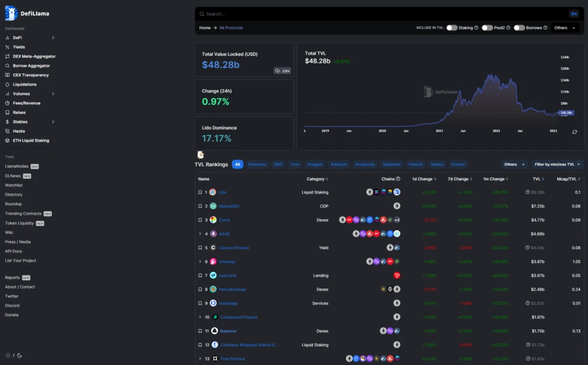Switch to dark theme moon icon
This screenshot has width=588, height=365.
pyautogui.click(x=20, y=355)
